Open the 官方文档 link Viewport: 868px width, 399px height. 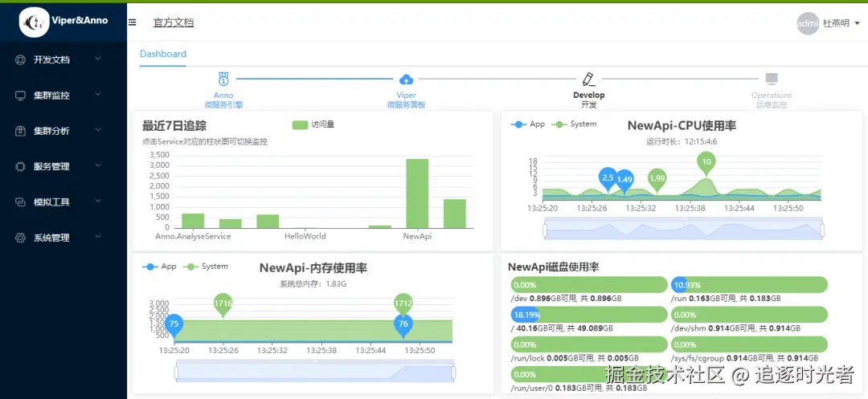[174, 22]
